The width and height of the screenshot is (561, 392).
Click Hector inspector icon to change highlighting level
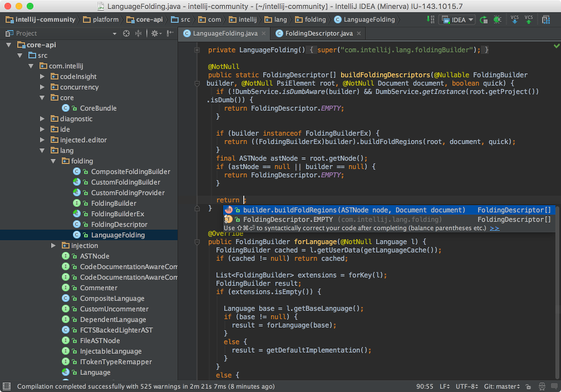coord(542,385)
